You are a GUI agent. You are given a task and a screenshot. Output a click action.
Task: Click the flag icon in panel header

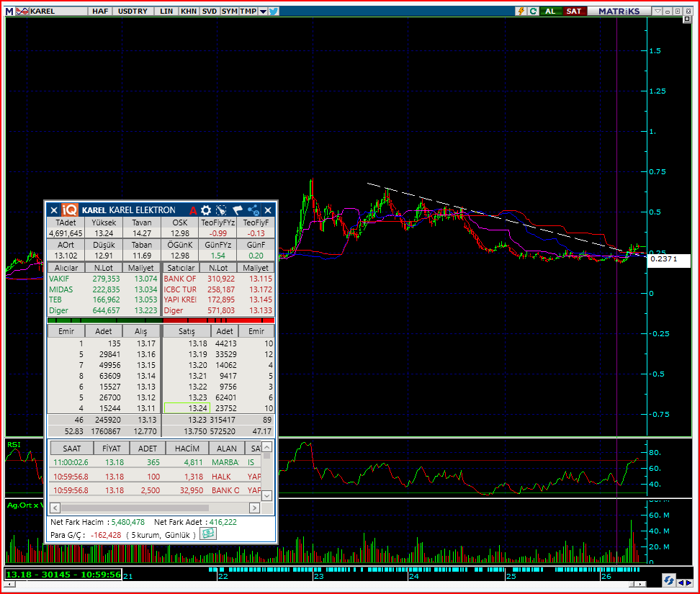coord(238,210)
